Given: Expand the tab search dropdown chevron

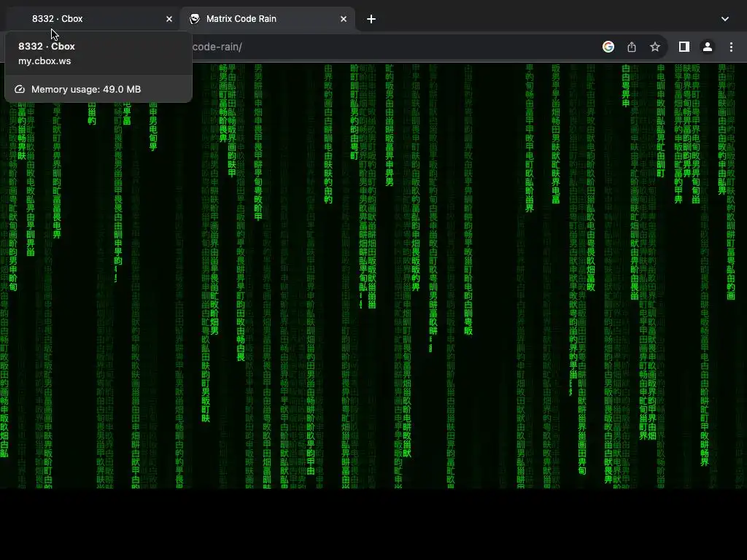Looking at the screenshot, I should click(x=724, y=19).
